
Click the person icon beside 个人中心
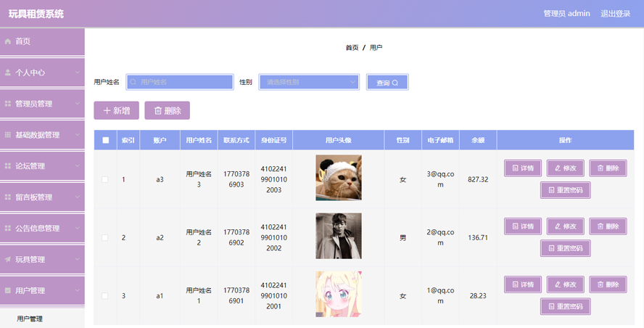pyautogui.click(x=7, y=73)
